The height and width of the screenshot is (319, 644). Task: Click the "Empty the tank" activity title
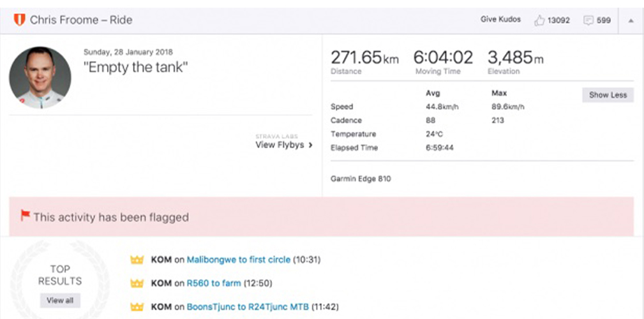[x=135, y=67]
